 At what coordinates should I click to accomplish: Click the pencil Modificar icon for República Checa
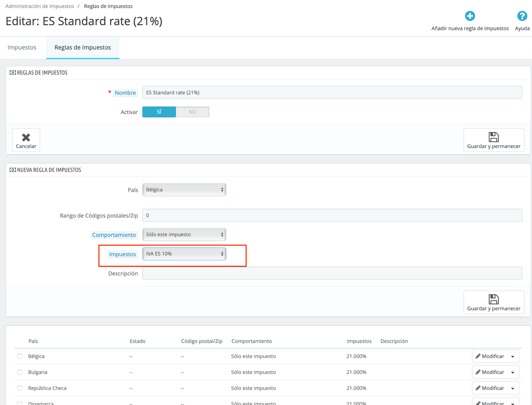478,388
